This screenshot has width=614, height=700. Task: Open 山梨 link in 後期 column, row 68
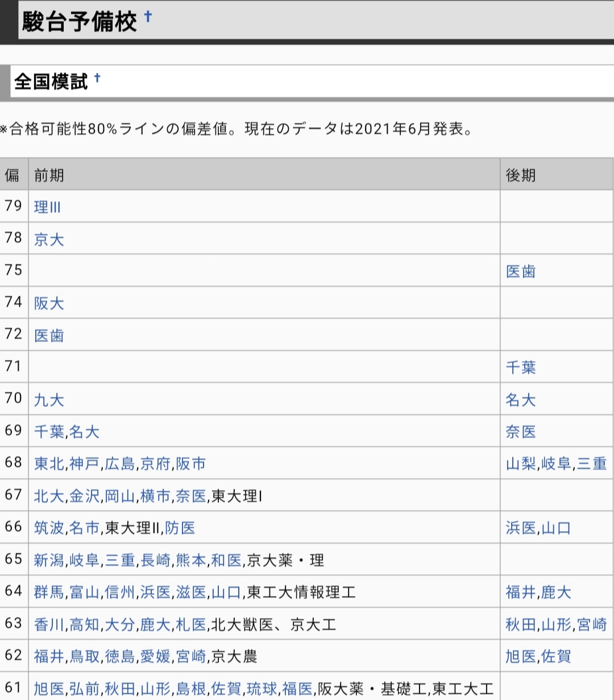pyautogui.click(x=521, y=463)
